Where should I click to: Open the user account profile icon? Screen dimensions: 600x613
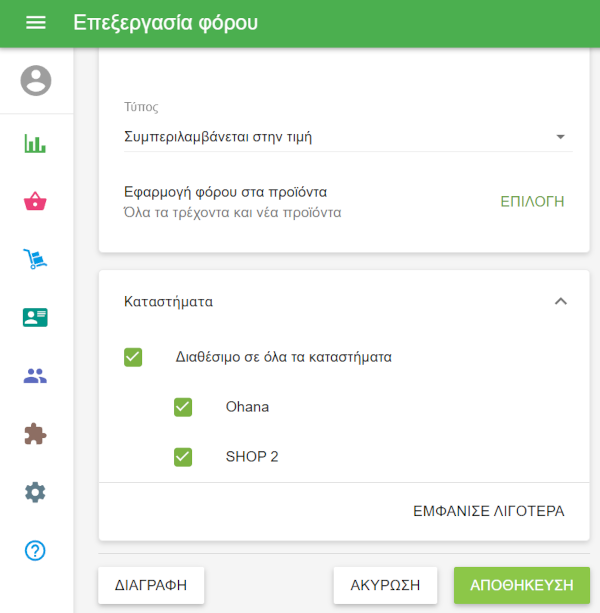[36, 80]
